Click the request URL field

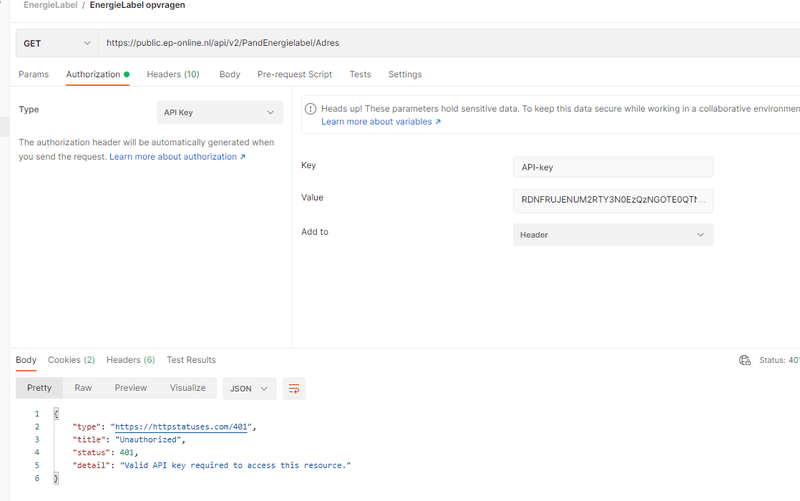(x=440, y=44)
